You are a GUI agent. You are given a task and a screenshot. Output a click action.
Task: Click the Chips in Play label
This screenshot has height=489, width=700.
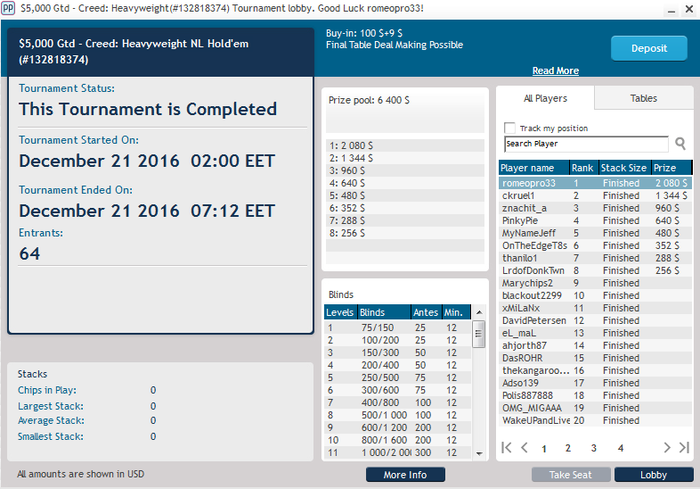tap(47, 390)
